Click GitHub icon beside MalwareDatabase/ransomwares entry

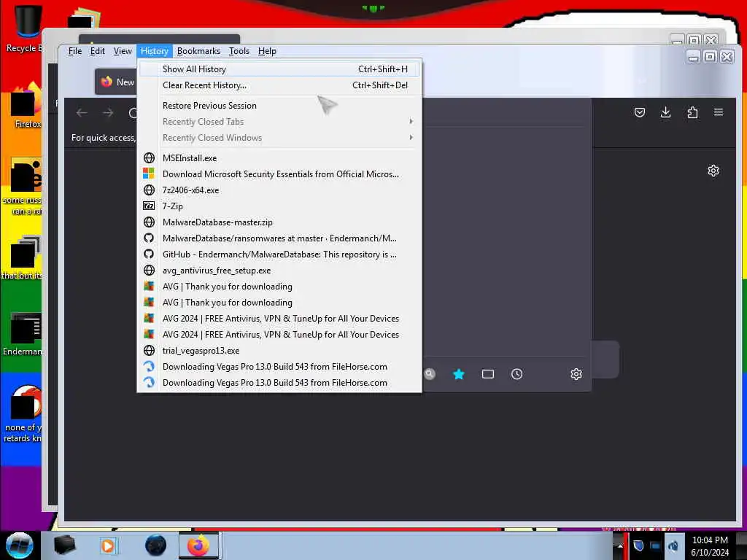[149, 238]
